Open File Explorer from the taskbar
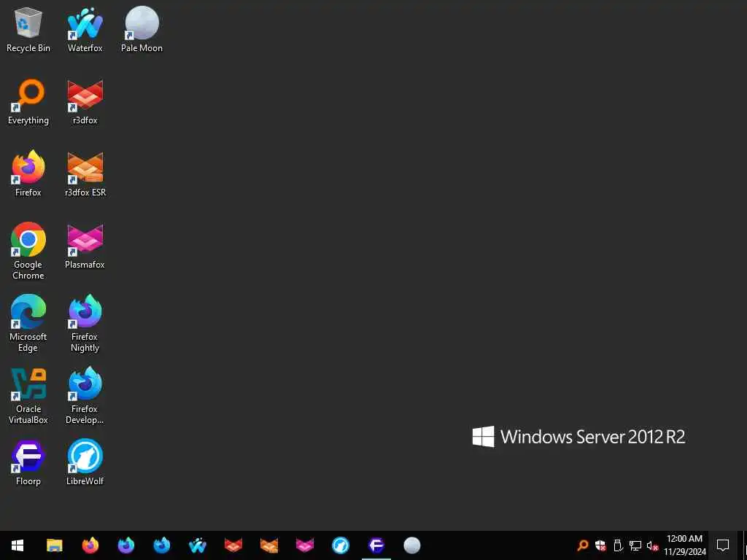Screen dimensions: 747x560 (54, 545)
